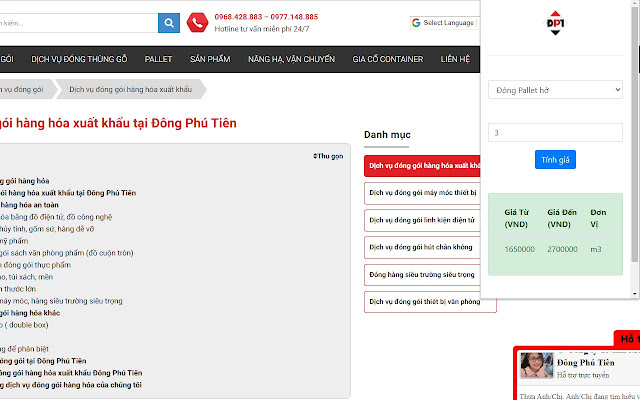The height and width of the screenshot is (400, 640).
Task: Select category Đóng hàng siêu trường siêu trọng
Action: 422,275
